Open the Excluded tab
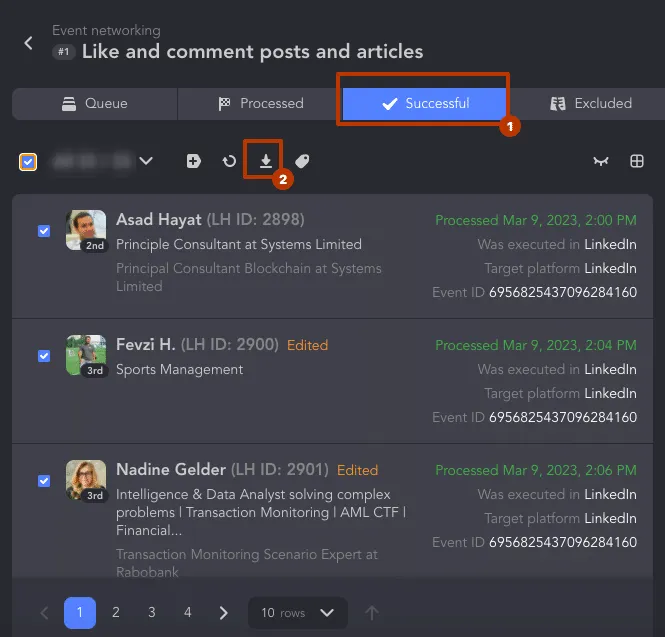This screenshot has height=637, width=665. point(590,103)
